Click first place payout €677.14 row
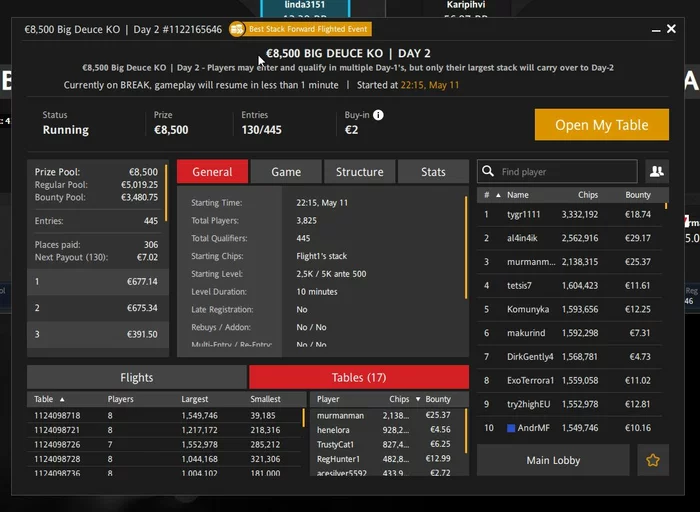 (98, 282)
